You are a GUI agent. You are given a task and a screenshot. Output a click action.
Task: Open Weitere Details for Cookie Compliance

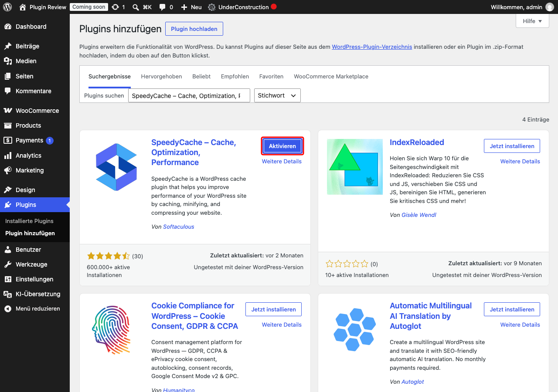coord(282,324)
